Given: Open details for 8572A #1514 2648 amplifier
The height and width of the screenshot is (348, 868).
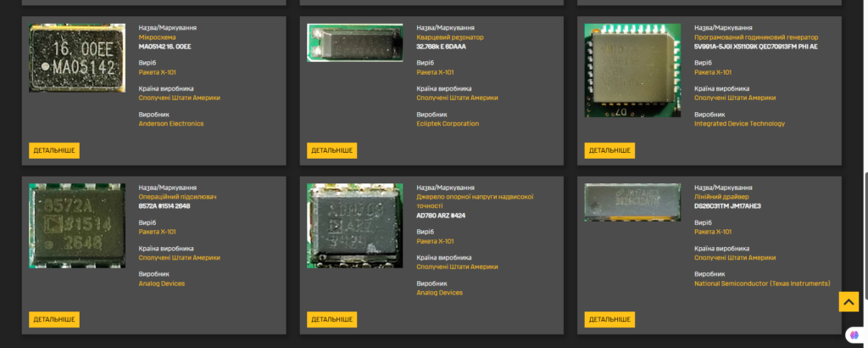Looking at the screenshot, I should pyautogui.click(x=54, y=319).
